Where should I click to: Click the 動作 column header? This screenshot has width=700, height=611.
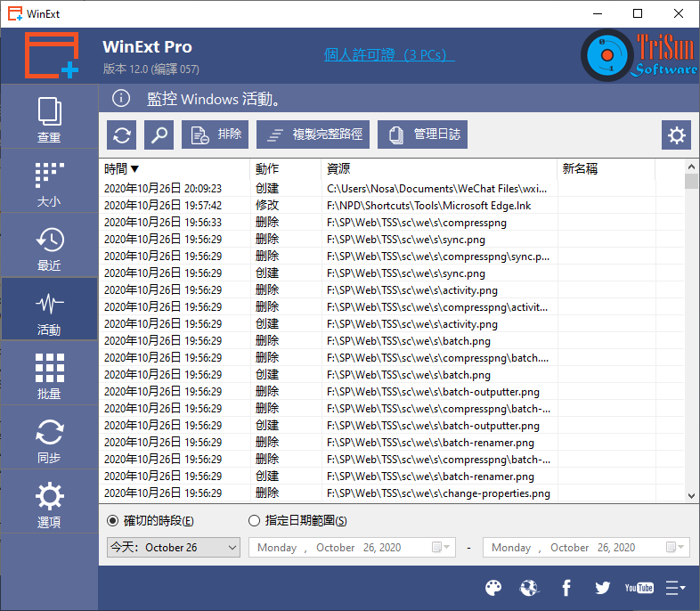pos(286,168)
